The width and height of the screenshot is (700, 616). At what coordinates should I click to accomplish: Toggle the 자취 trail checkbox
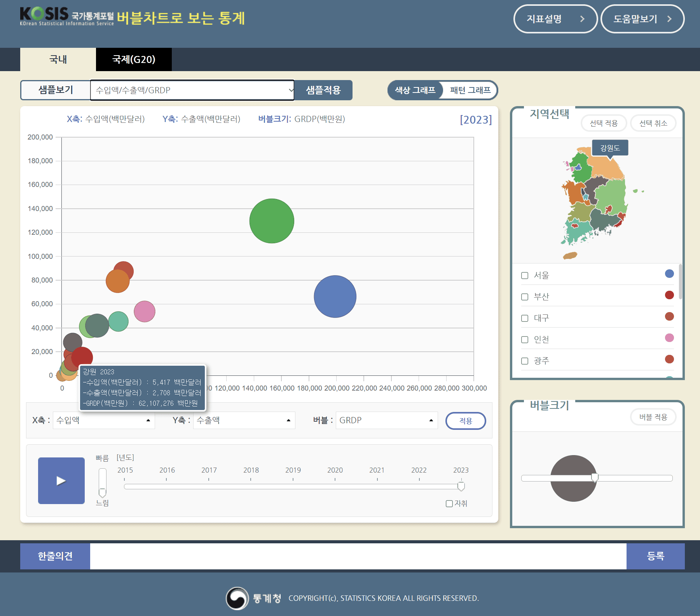coord(449,504)
